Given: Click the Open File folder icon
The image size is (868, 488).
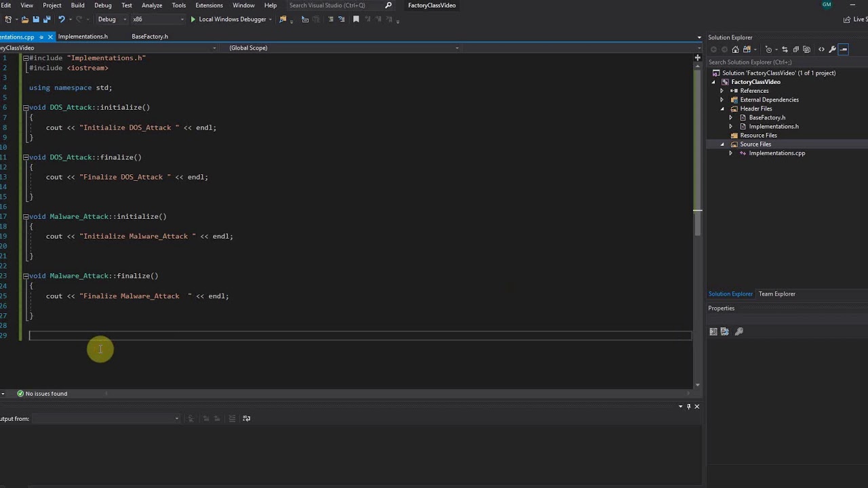Looking at the screenshot, I should pyautogui.click(x=25, y=19).
